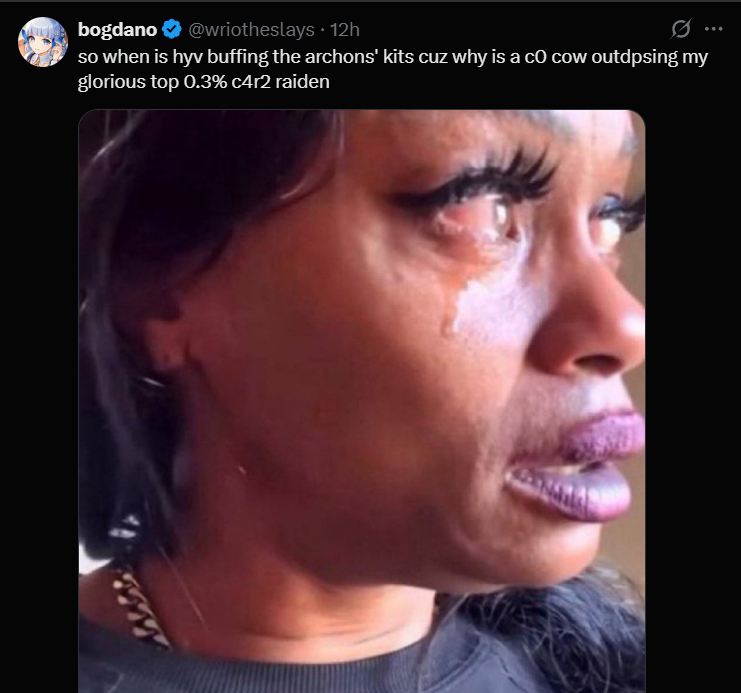This screenshot has height=693, width=741.
Task: Open bogdano's profile picture avatar
Action: coord(43,42)
